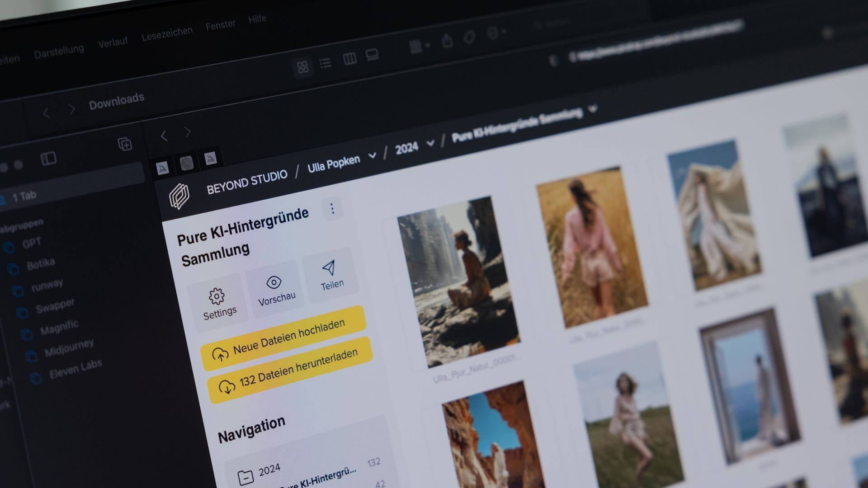The height and width of the screenshot is (488, 868).
Task: Go back in the Downloads Finder window
Action: tap(46, 113)
